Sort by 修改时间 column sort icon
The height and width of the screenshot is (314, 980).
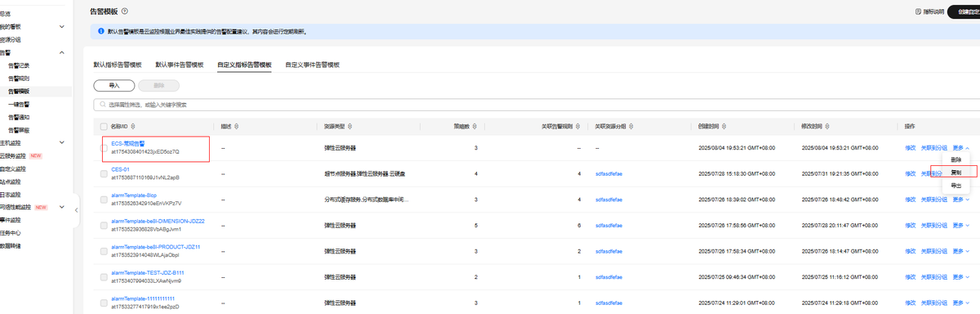tap(826, 127)
